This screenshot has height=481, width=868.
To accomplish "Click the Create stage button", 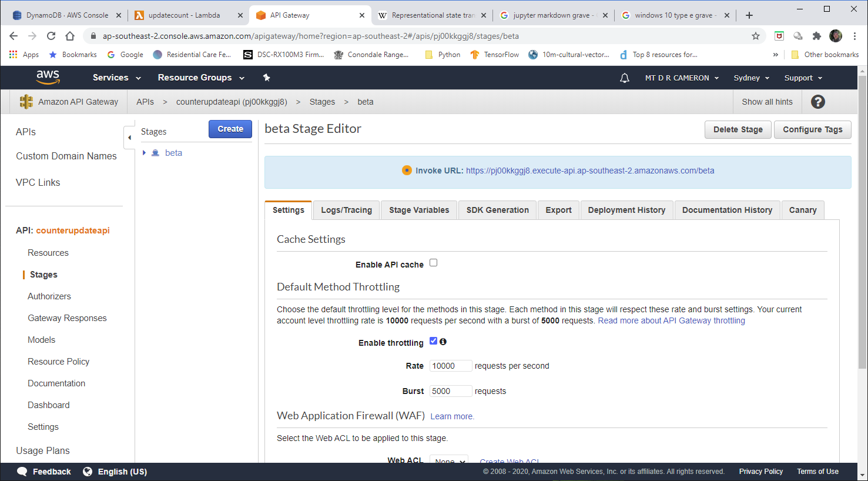I will point(230,129).
